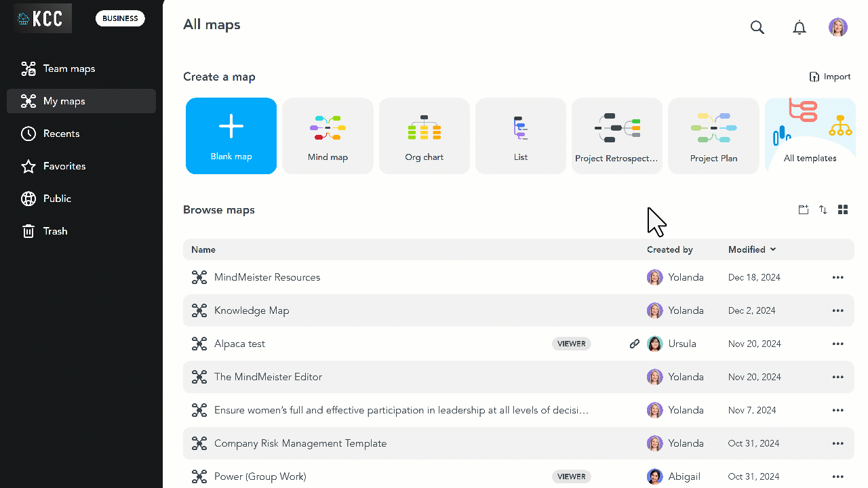
Task: Switch to grid view icon
Action: tap(843, 210)
